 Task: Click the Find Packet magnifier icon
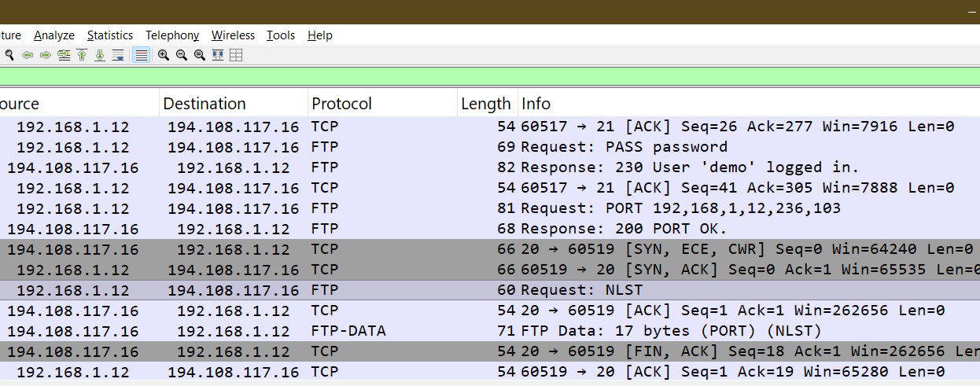(9, 55)
